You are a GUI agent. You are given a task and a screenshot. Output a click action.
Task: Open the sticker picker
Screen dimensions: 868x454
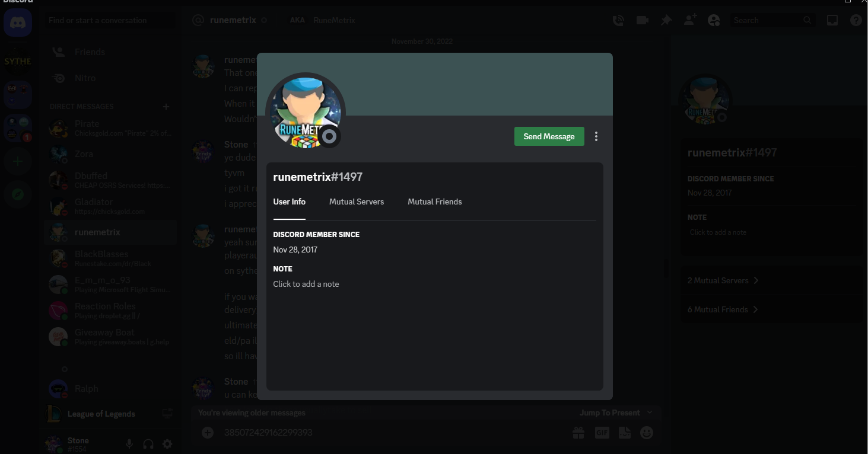[624, 433]
